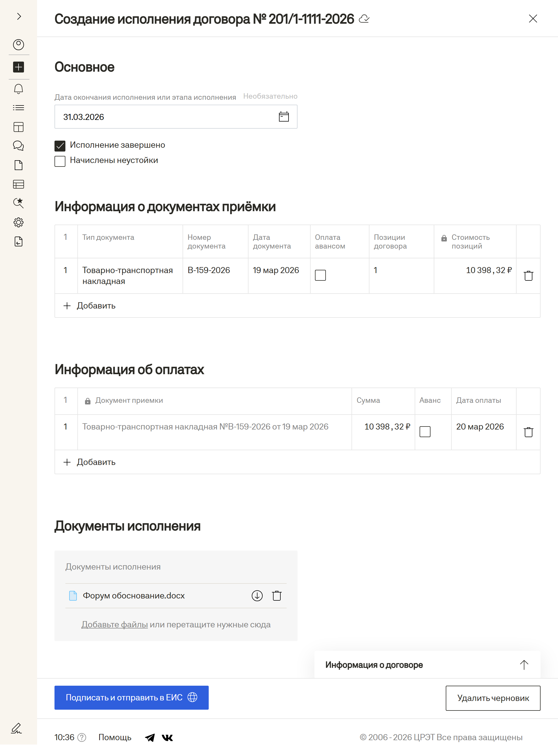Click the Добавьте файлы upload link

[x=114, y=625]
